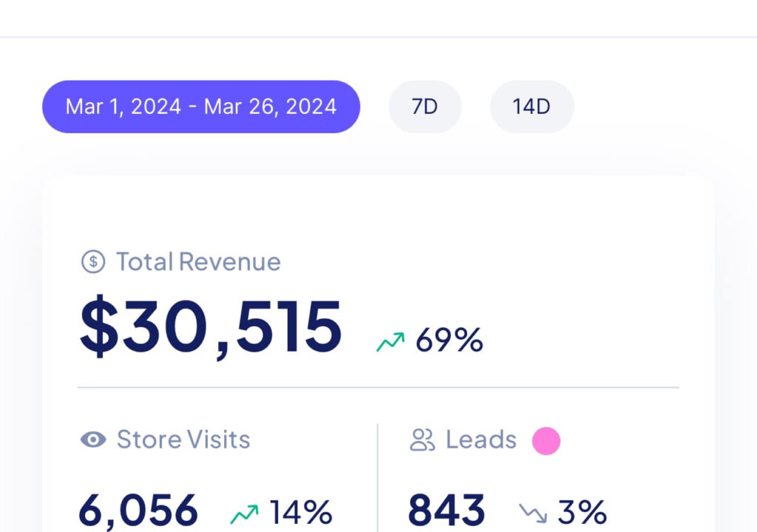Click the dollar icon beside Total Revenue
This screenshot has height=532, width=757.
tap(93, 262)
